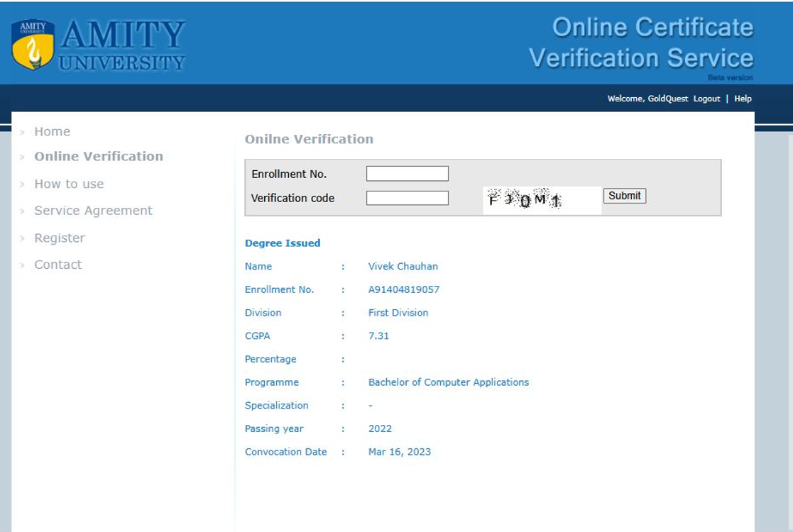This screenshot has width=793, height=532.
Task: Click the Percentage label
Action: pos(270,359)
